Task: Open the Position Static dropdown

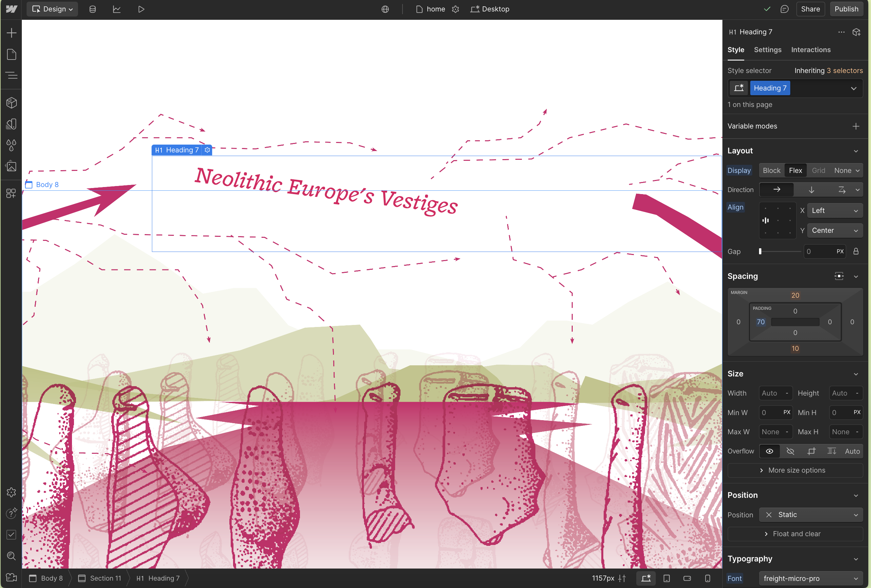Action: pyautogui.click(x=811, y=515)
